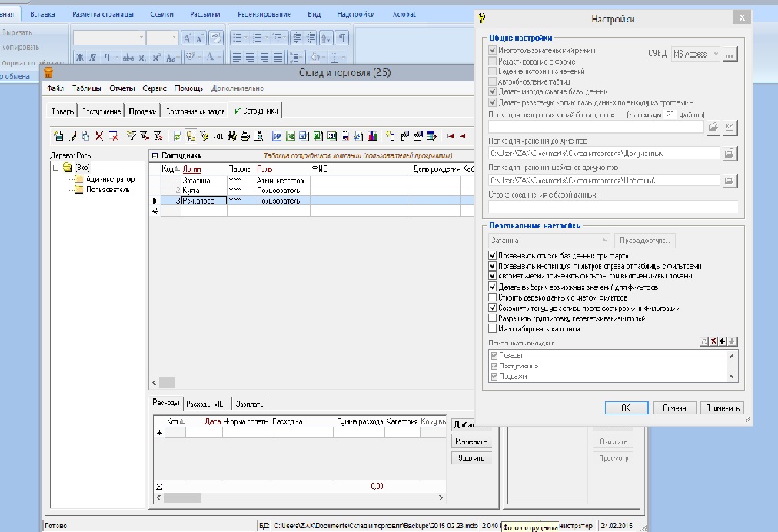778x532 pixels.
Task: Click the move-up black arrow above tabs list
Action: (723, 341)
